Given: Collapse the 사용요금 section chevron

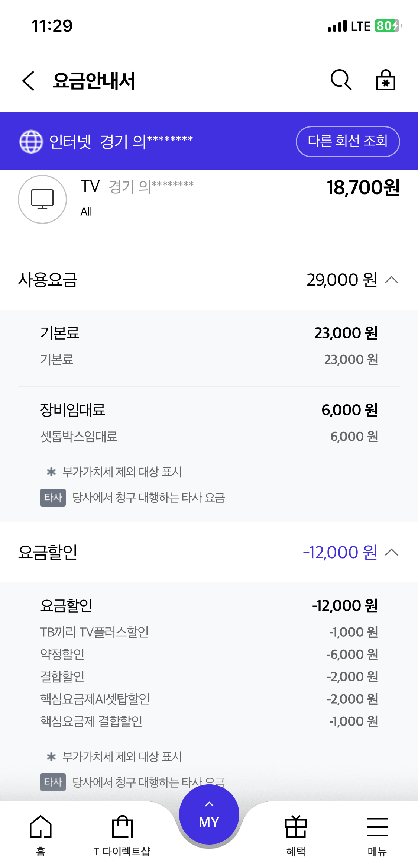Looking at the screenshot, I should pos(392,280).
